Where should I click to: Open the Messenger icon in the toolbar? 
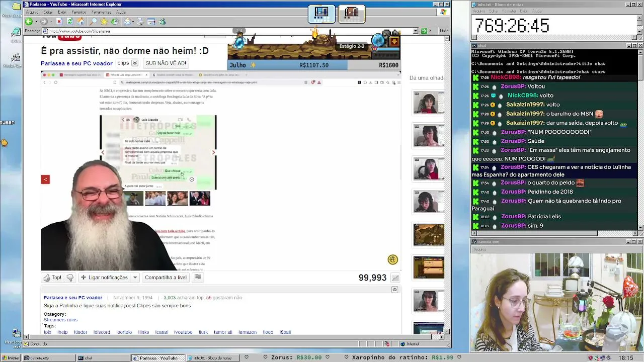pos(162,22)
